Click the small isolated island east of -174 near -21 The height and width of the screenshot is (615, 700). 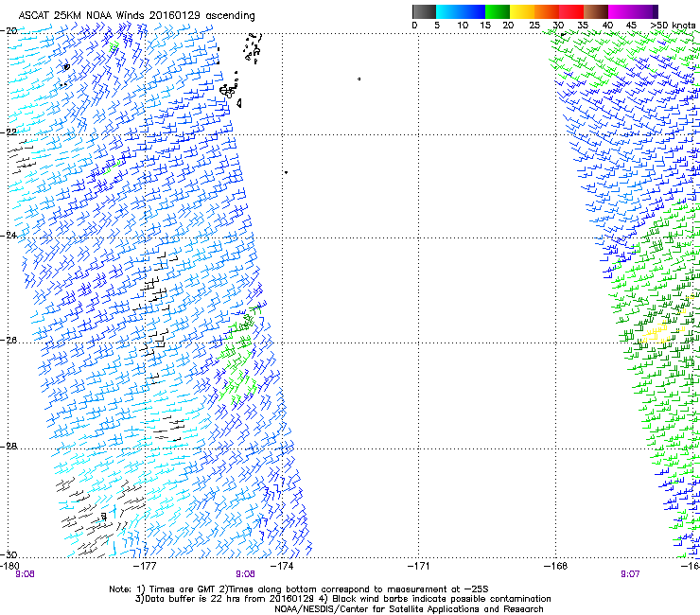coord(359,79)
